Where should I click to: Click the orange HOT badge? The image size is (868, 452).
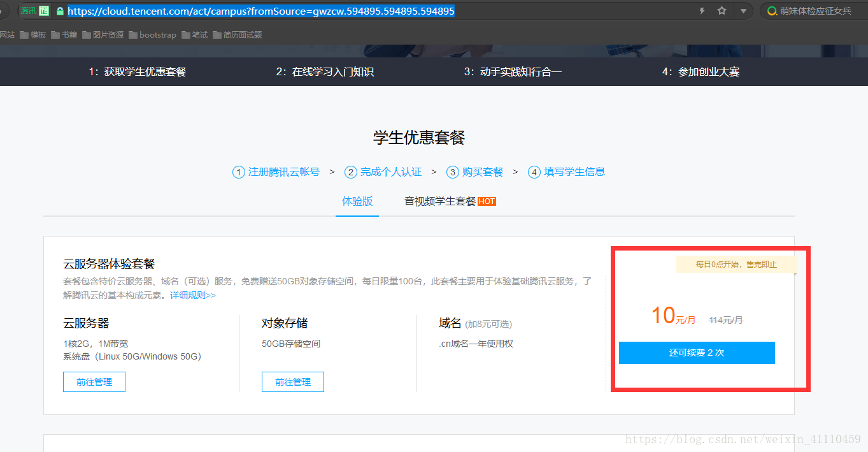point(487,201)
